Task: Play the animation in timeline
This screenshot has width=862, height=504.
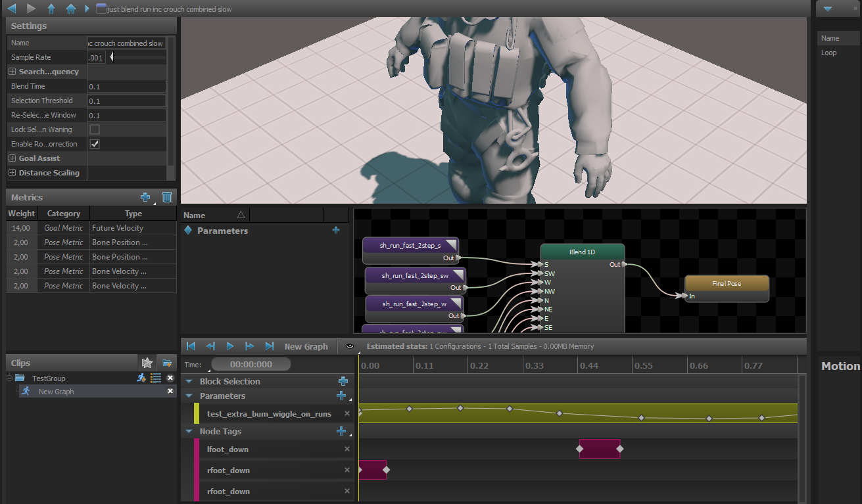Action: [230, 346]
